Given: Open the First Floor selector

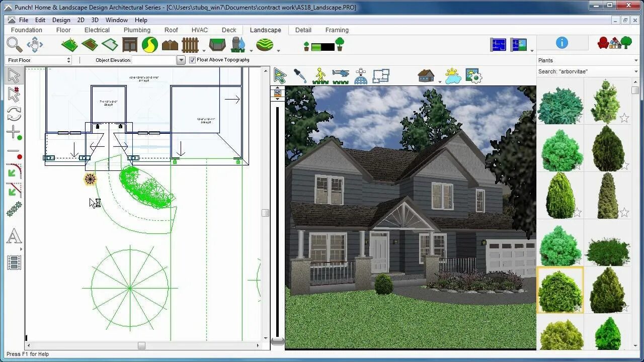Looking at the screenshot, I should pos(39,60).
